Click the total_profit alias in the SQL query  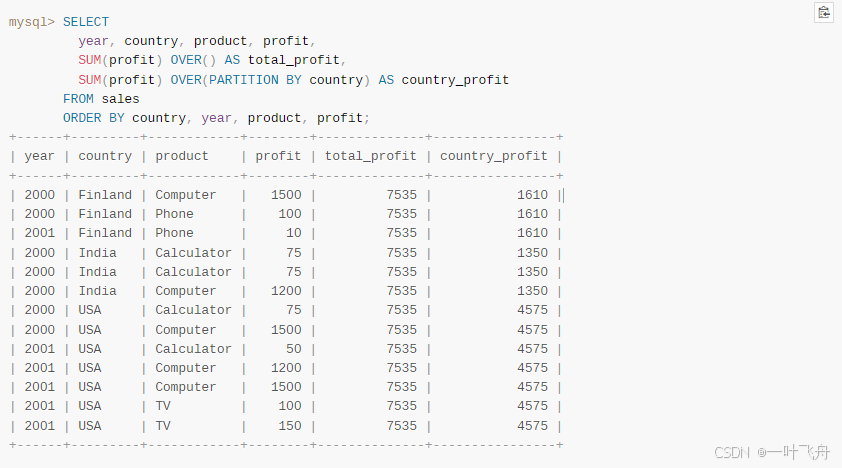click(x=294, y=60)
